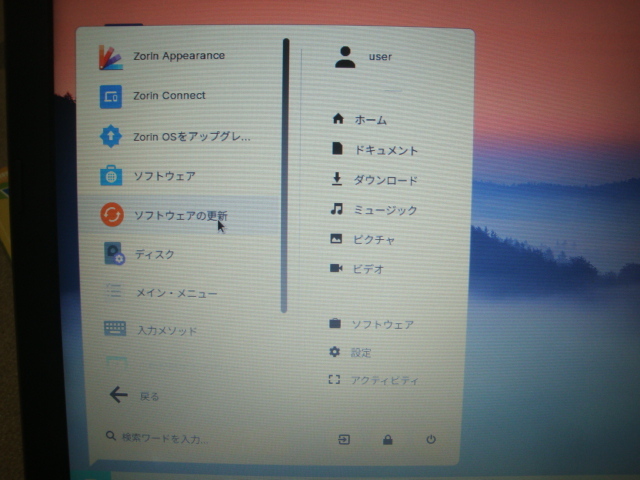Launch ソフトウェアの更新 updater icon

[x=112, y=214]
